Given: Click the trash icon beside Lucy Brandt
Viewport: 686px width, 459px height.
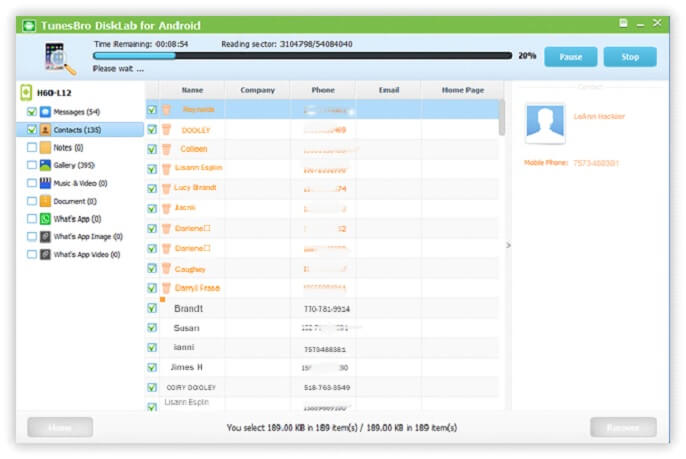Looking at the screenshot, I should [166, 189].
